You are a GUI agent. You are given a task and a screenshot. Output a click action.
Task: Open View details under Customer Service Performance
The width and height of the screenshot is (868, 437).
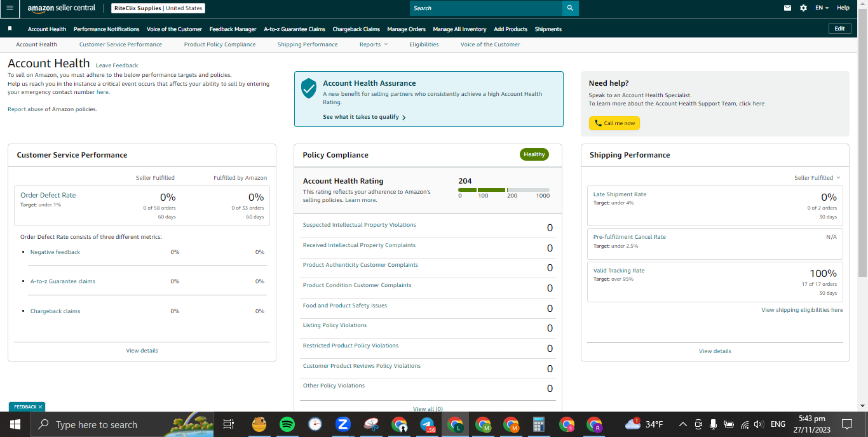(142, 351)
